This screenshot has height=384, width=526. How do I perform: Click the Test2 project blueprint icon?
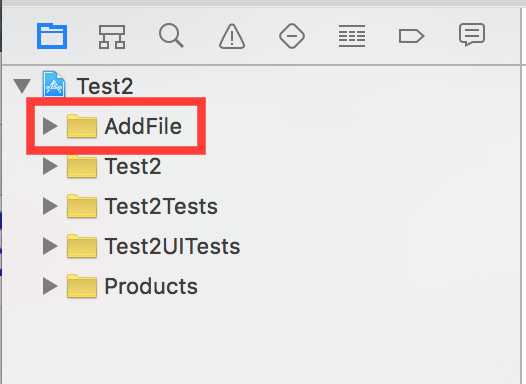click(54, 84)
